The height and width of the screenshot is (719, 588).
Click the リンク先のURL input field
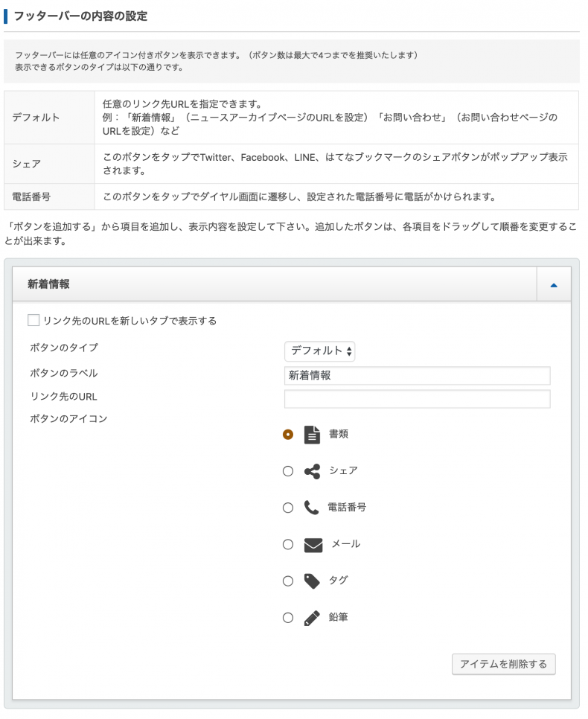417,399
